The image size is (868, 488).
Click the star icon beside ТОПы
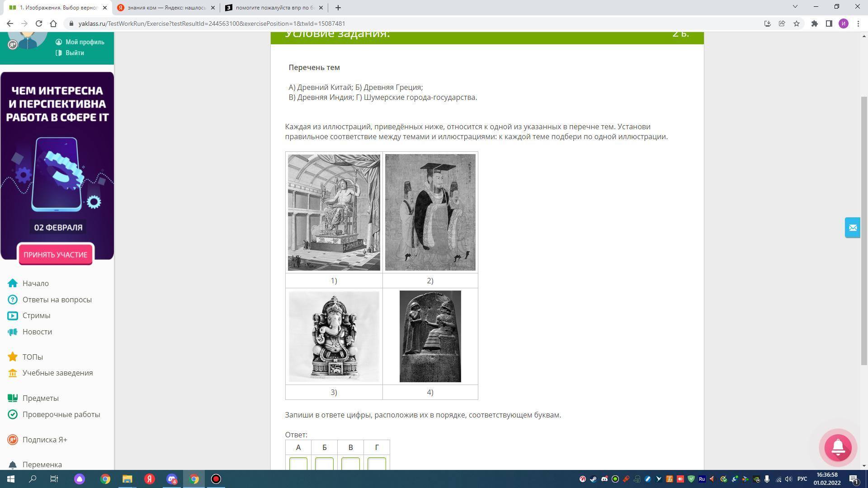(13, 357)
